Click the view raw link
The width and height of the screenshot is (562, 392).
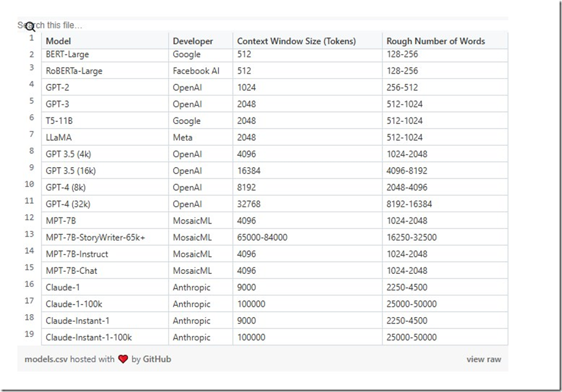(x=483, y=359)
